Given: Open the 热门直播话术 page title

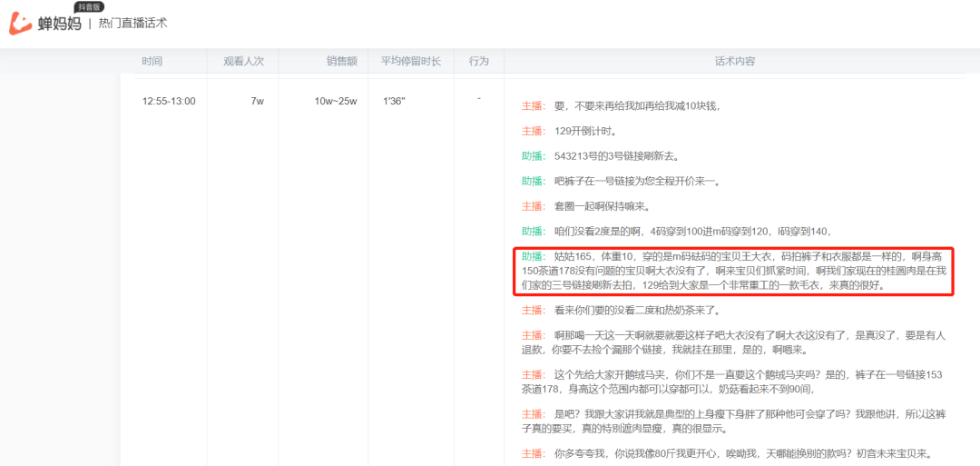Looking at the screenshot, I should tap(133, 24).
